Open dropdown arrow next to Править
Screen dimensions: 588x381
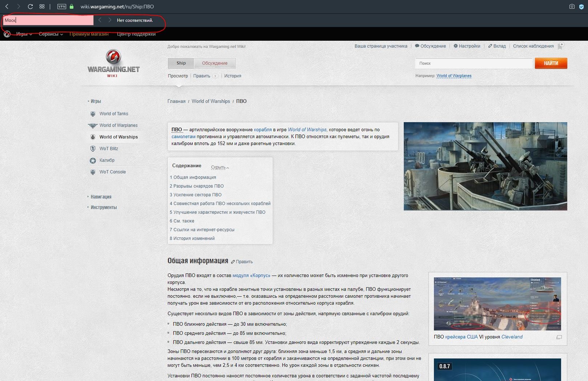click(215, 76)
